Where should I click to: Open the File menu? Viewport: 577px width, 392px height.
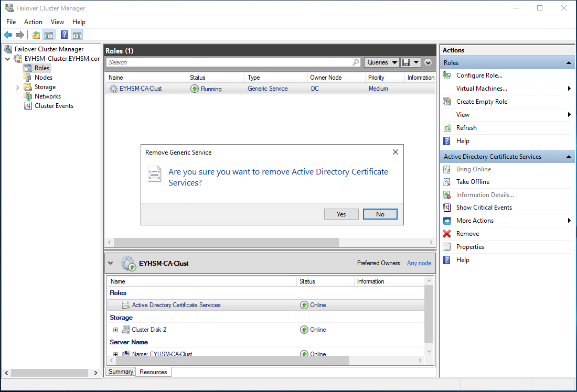pos(11,22)
